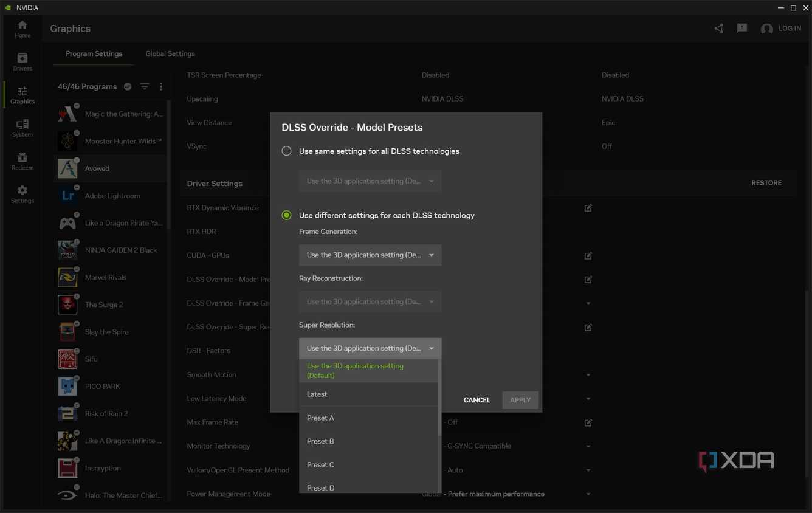Click the APPLY button in dialog
The height and width of the screenshot is (513, 812).
(520, 400)
